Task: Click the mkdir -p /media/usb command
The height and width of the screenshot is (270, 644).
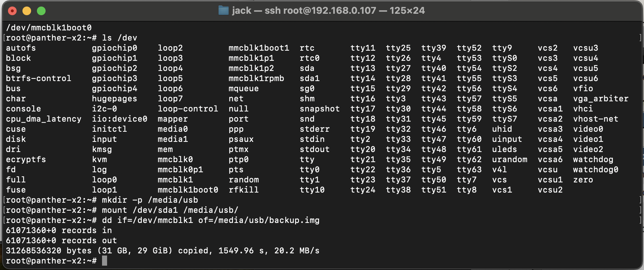Action: (150, 200)
